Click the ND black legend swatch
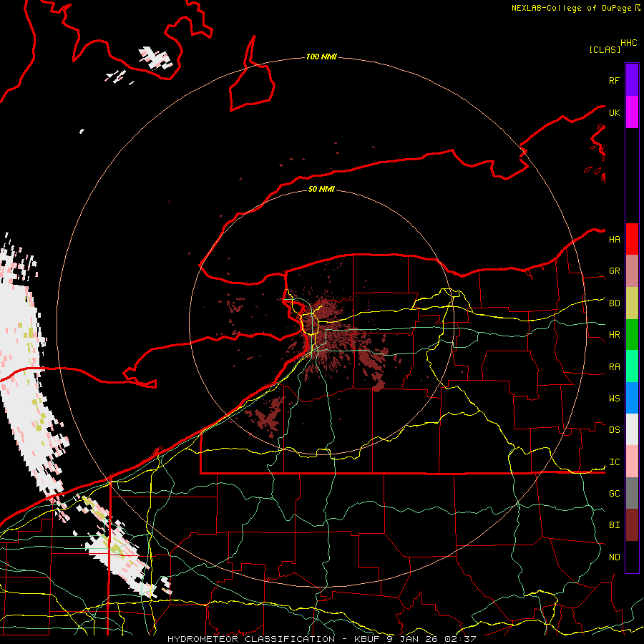 click(632, 557)
